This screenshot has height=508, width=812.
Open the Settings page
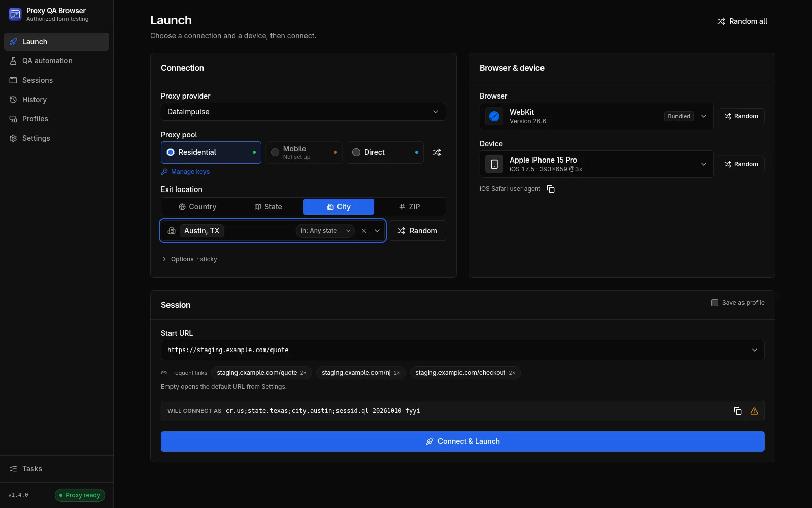point(56,138)
